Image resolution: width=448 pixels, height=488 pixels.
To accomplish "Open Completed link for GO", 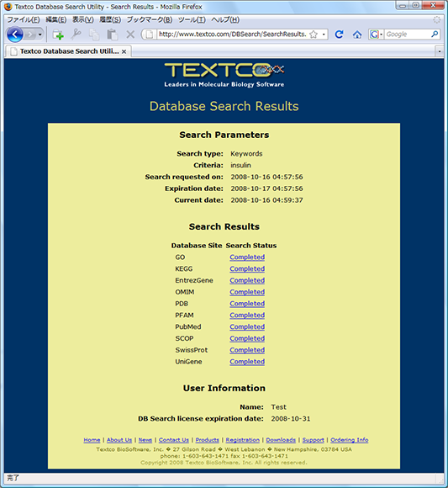I will pos(247,257).
